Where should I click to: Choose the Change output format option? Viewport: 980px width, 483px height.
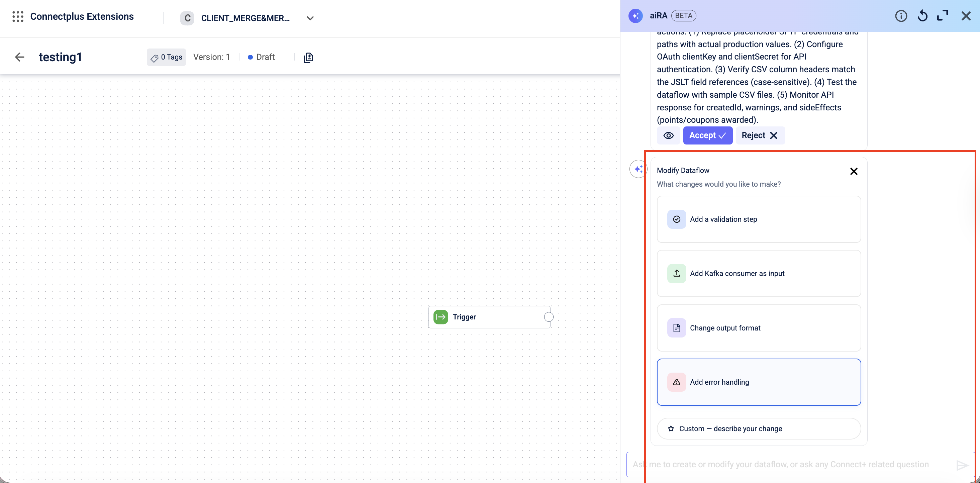[758, 328]
